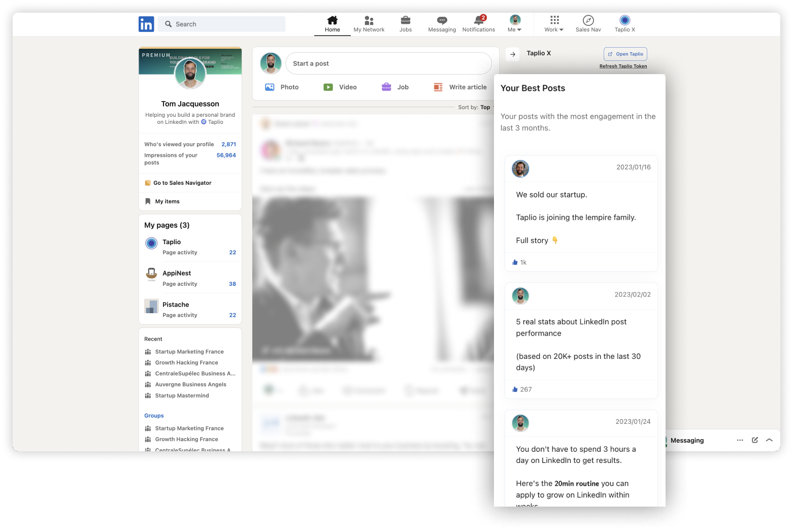The height and width of the screenshot is (532, 793).
Task: Click the 267 likes thumbs-up icon
Action: click(x=515, y=389)
